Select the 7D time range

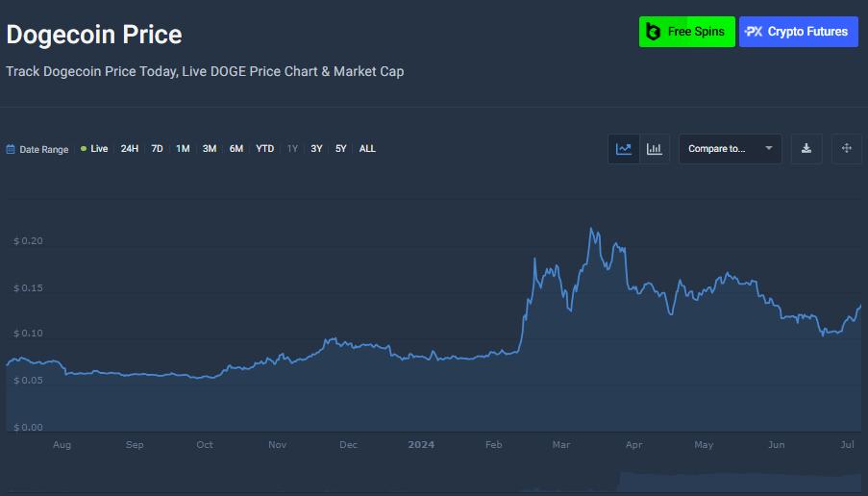(x=157, y=149)
